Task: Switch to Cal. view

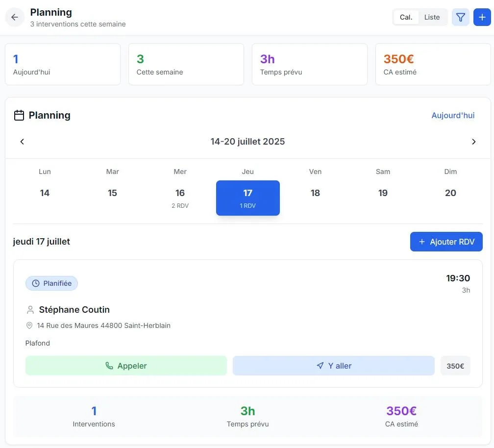Action: pos(406,17)
